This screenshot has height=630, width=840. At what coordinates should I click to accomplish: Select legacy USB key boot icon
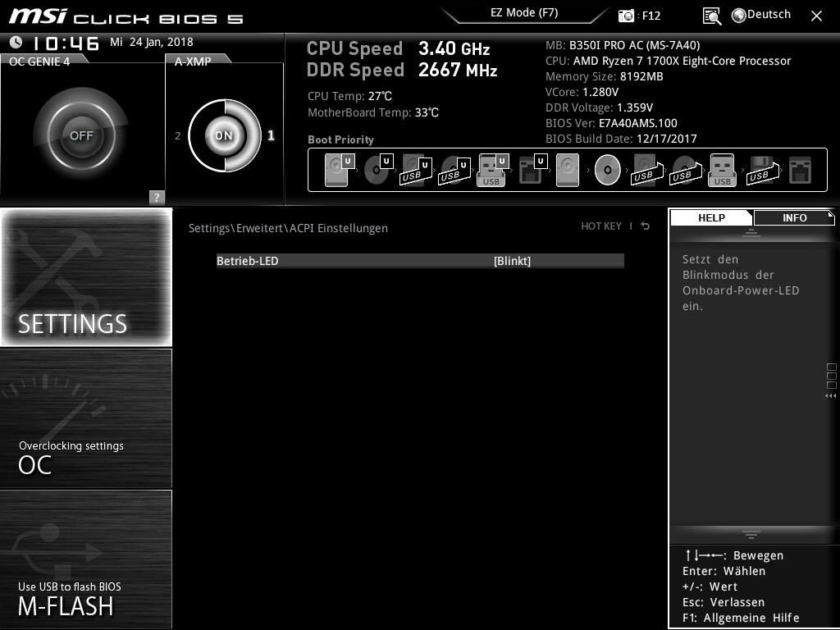(x=722, y=170)
